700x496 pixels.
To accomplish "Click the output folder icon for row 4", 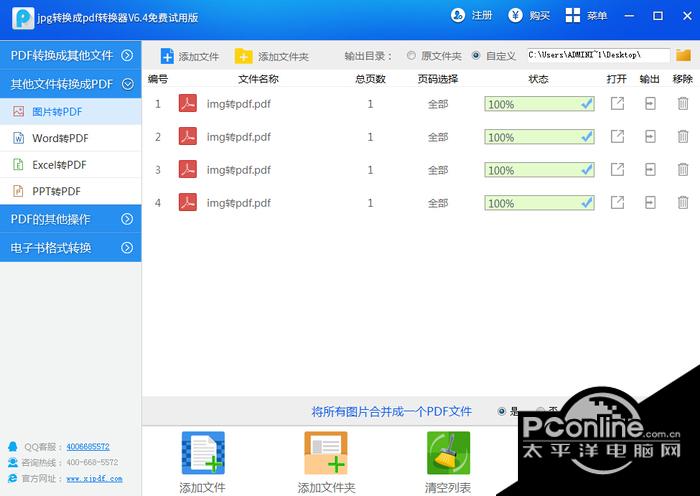I will click(x=650, y=203).
